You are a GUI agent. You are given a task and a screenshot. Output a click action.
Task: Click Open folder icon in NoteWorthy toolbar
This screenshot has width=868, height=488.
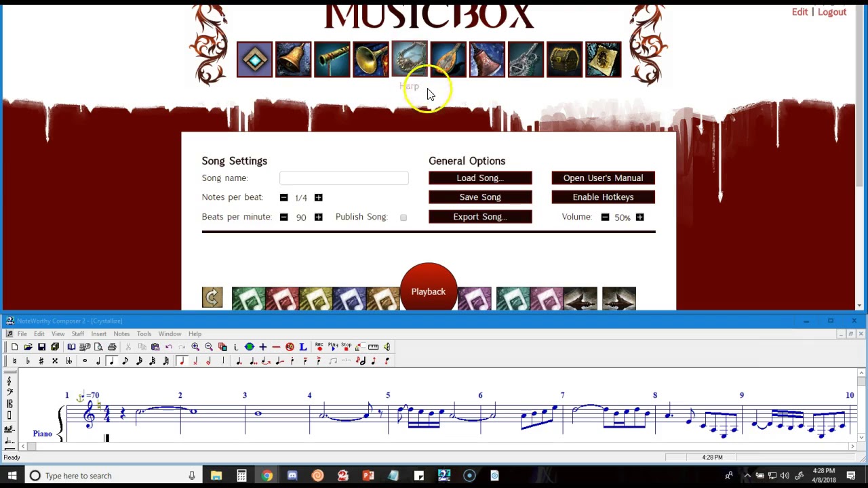point(28,347)
